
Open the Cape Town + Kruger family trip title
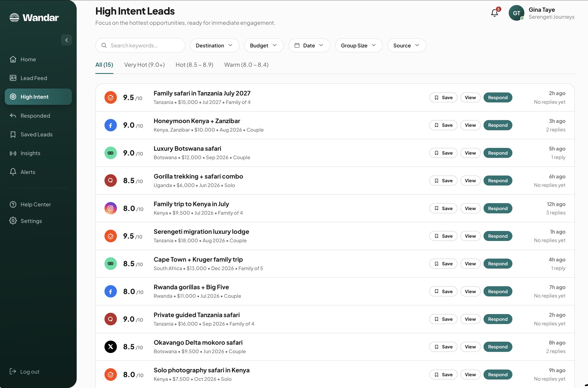(x=198, y=260)
